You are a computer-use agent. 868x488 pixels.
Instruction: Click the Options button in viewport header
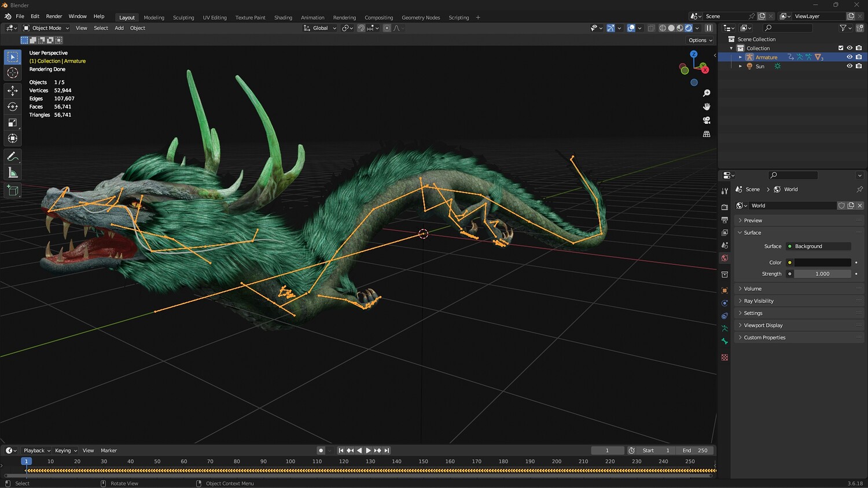tap(700, 40)
